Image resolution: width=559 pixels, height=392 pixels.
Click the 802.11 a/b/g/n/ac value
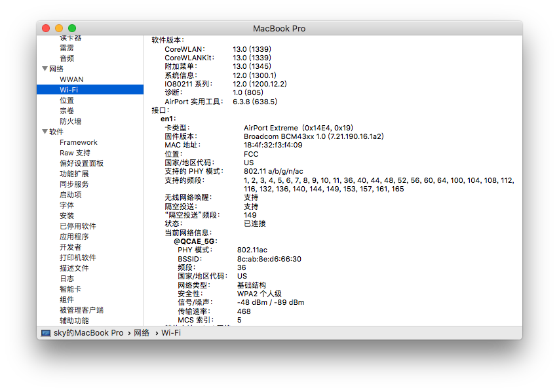273,171
